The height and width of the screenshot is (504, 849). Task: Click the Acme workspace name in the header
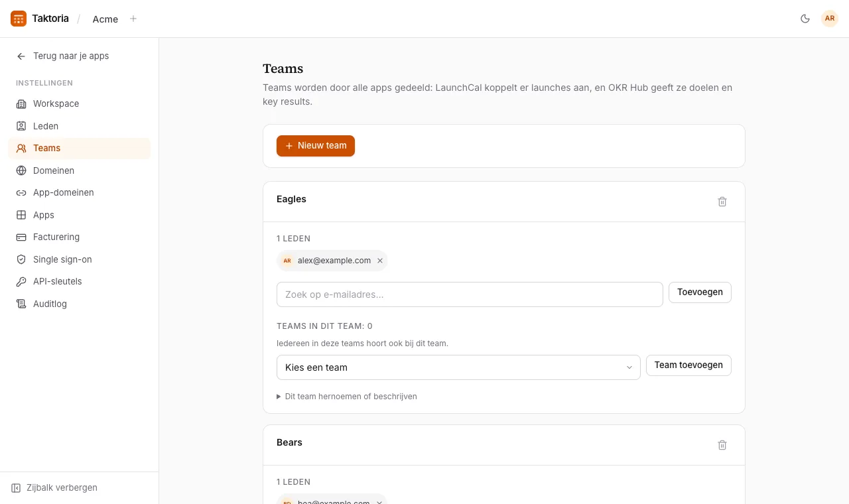(x=105, y=19)
